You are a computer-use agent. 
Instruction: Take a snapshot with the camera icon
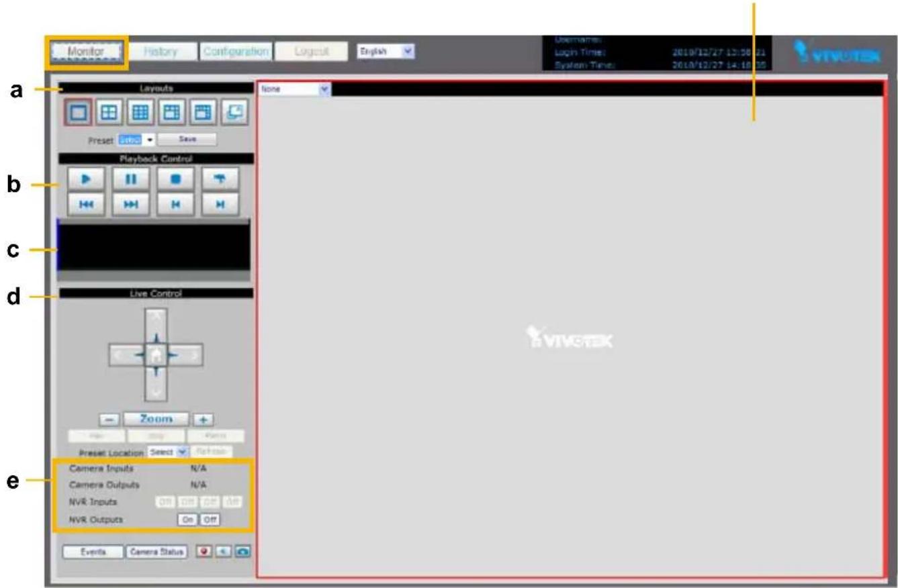242,552
